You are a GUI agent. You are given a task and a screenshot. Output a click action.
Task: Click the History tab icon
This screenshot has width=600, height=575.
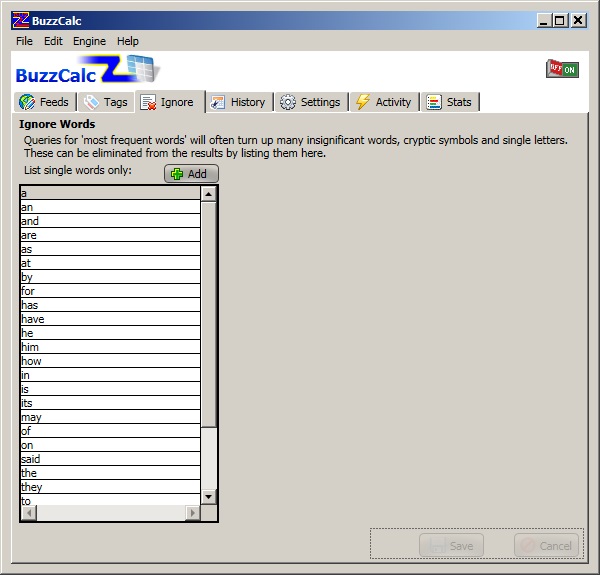click(x=218, y=102)
